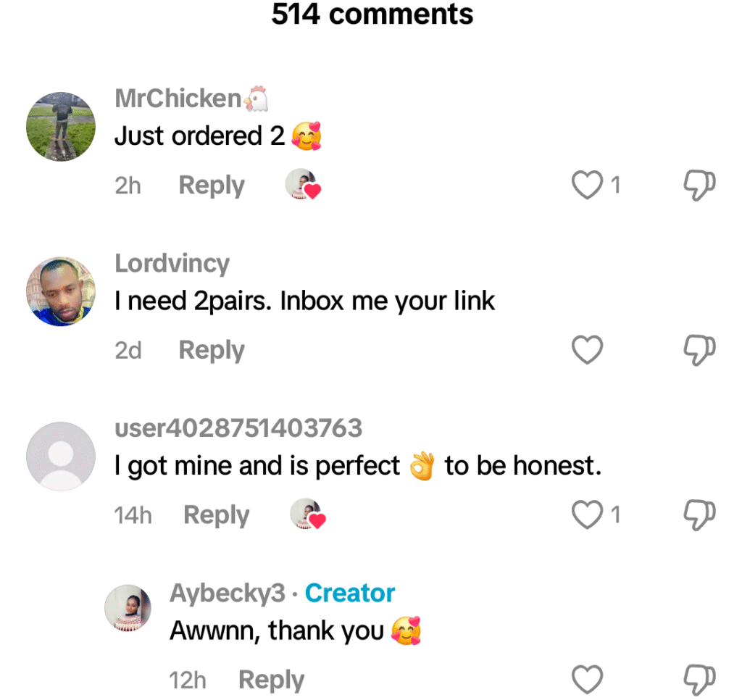Open user4028751403763's default avatar
This screenshot has height=700, width=742.
61,456
